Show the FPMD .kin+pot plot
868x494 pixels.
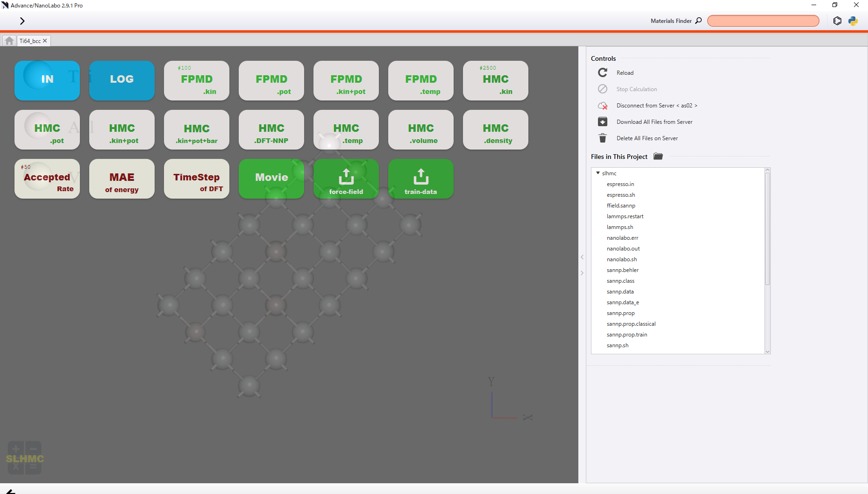click(346, 80)
